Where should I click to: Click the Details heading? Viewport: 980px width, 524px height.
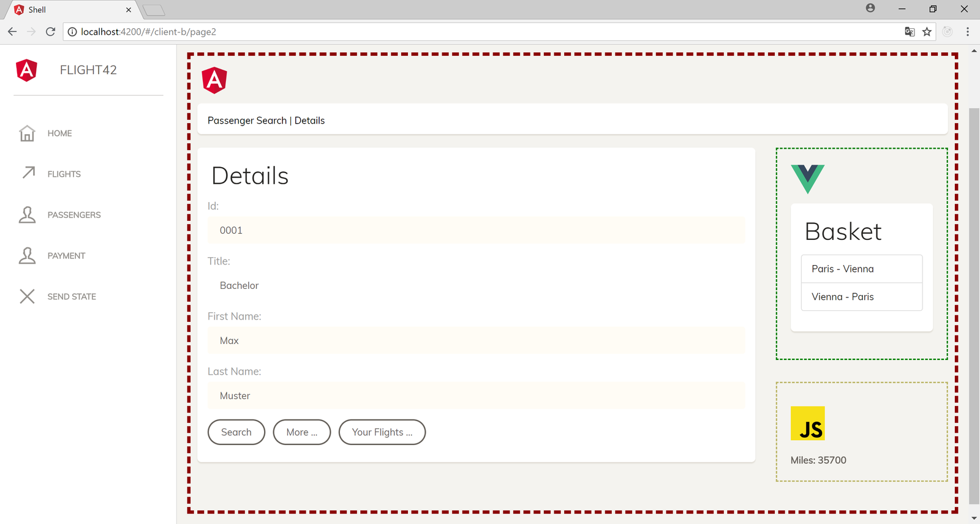click(250, 176)
